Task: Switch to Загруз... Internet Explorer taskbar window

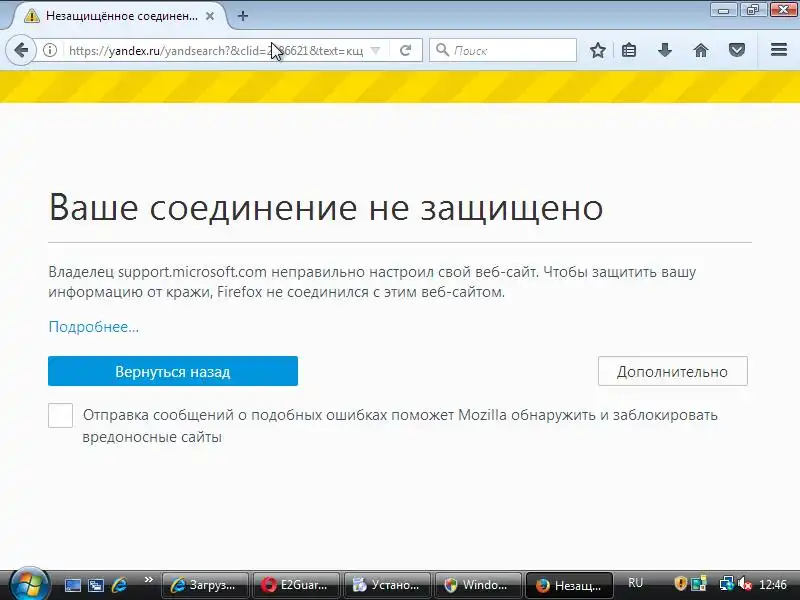Action: [x=205, y=585]
